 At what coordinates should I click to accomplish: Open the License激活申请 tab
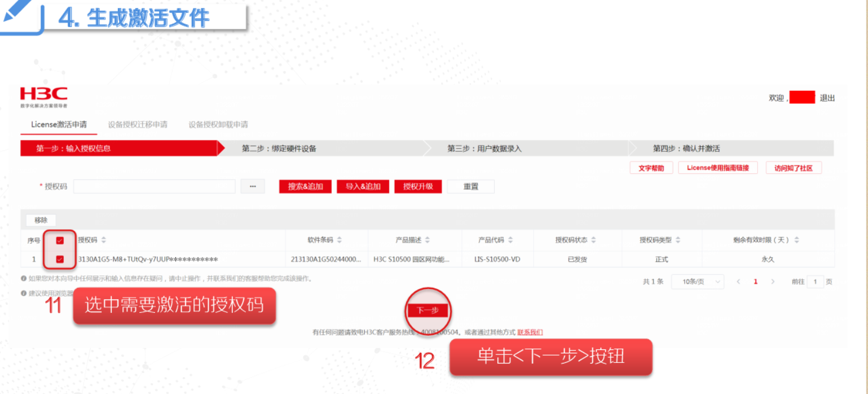pos(59,124)
